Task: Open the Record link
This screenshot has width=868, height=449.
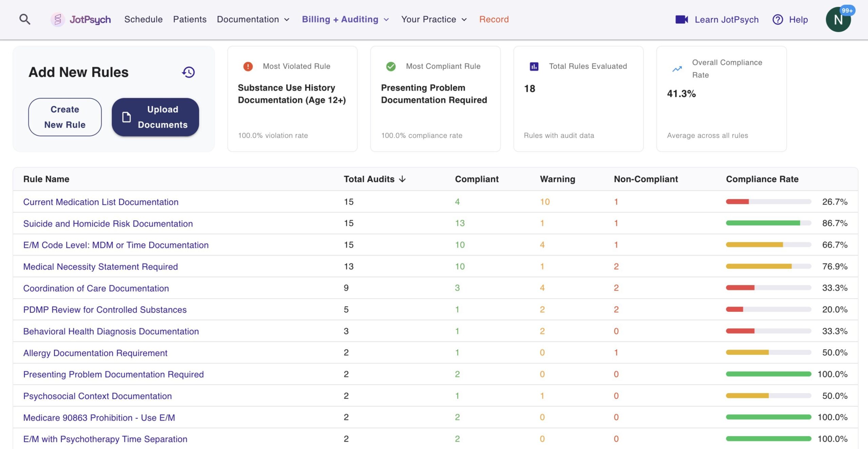Action: 494,19
